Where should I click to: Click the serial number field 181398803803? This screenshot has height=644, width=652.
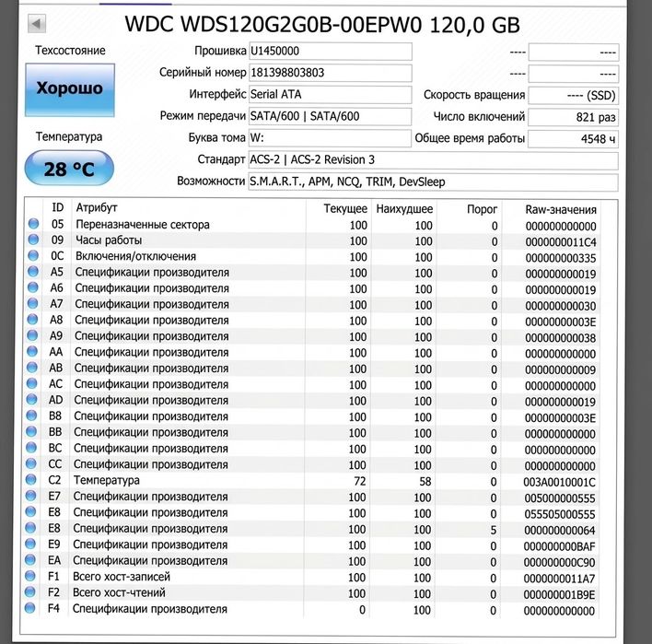point(331,73)
